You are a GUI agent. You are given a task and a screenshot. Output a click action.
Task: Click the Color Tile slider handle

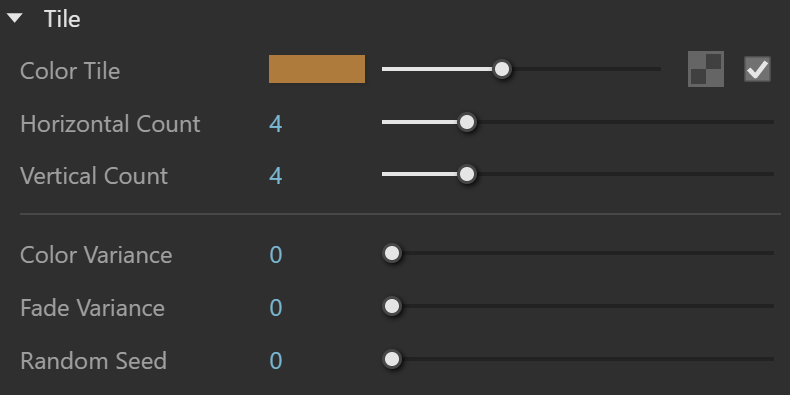click(501, 69)
